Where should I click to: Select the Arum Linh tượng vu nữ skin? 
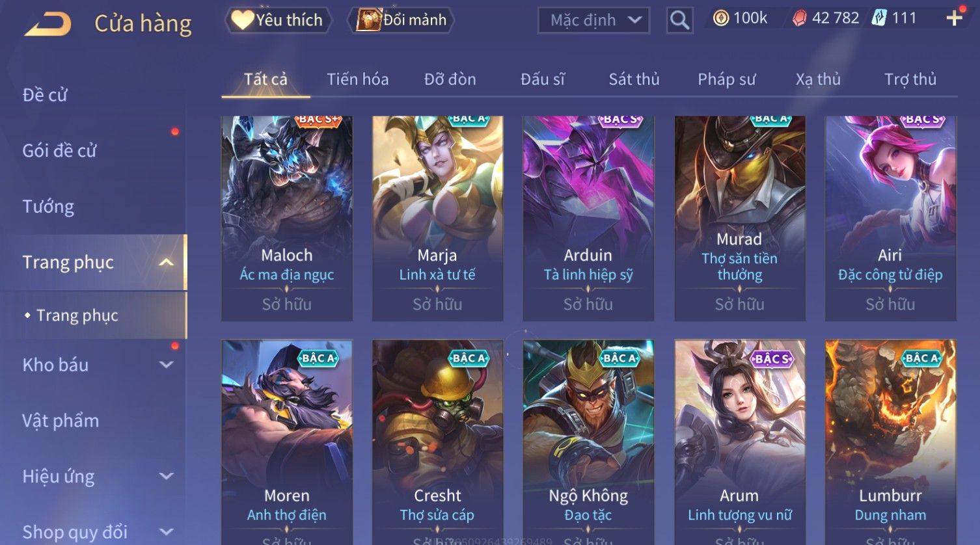coord(740,442)
